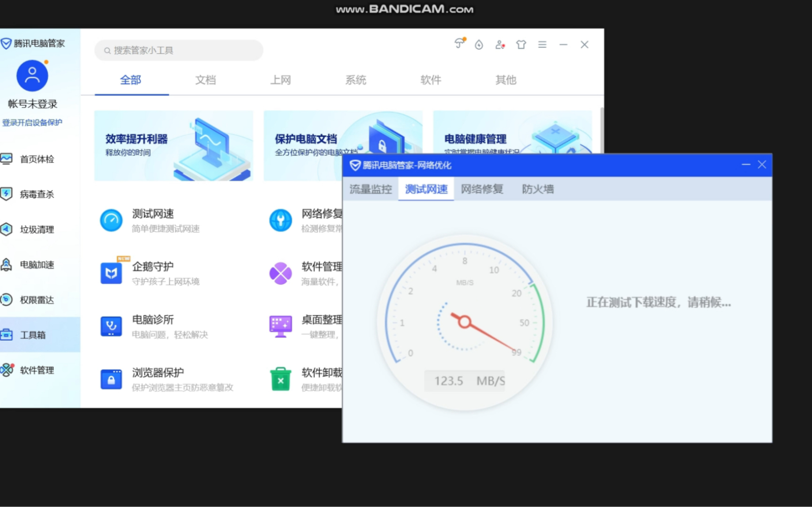Click the toolbox vertical scrollbar
The height and width of the screenshot is (507, 812).
coord(602,130)
